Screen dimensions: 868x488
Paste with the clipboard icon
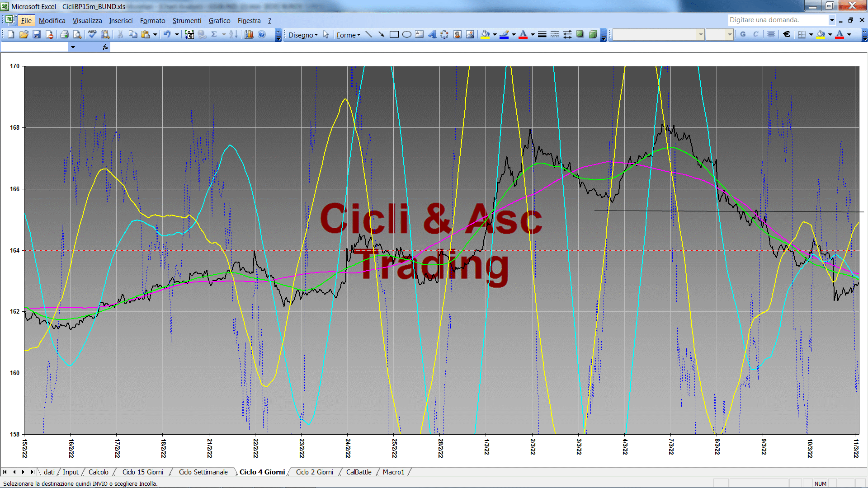tap(146, 34)
